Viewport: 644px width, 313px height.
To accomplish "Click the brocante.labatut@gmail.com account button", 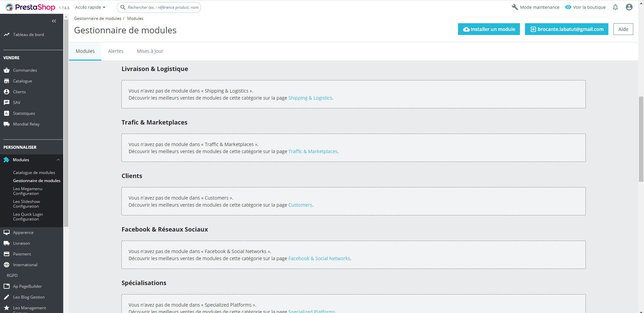I will [x=567, y=29].
